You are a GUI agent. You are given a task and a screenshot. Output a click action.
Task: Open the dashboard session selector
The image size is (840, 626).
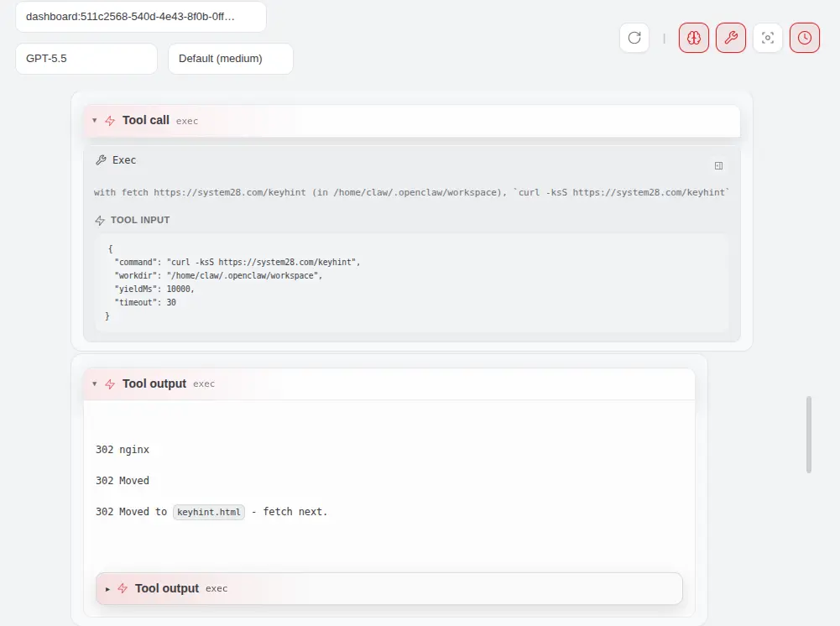tap(141, 17)
